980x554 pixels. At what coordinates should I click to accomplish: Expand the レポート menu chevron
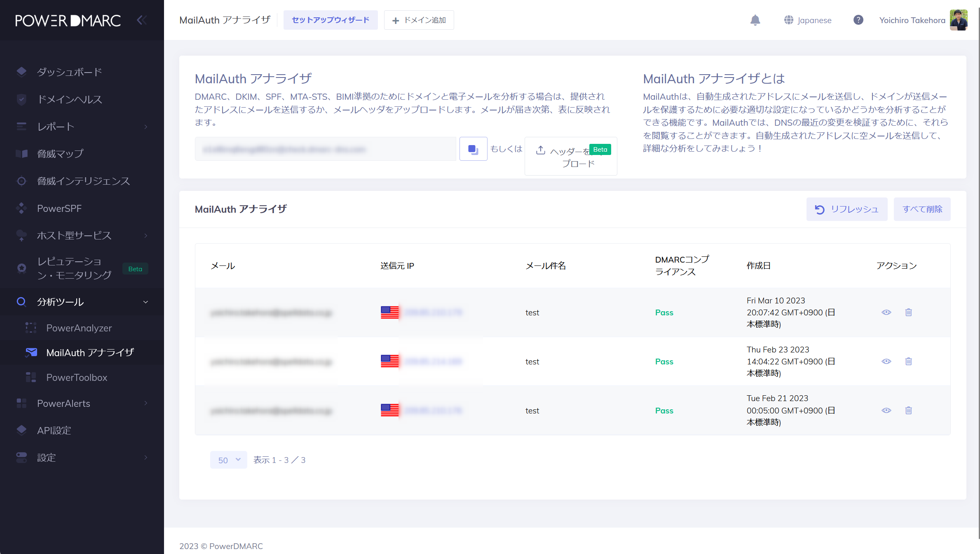145,127
